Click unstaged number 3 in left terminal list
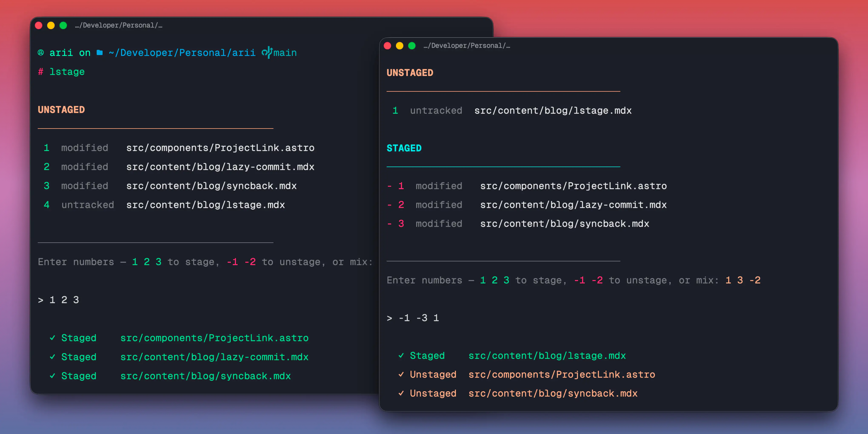 pyautogui.click(x=47, y=186)
